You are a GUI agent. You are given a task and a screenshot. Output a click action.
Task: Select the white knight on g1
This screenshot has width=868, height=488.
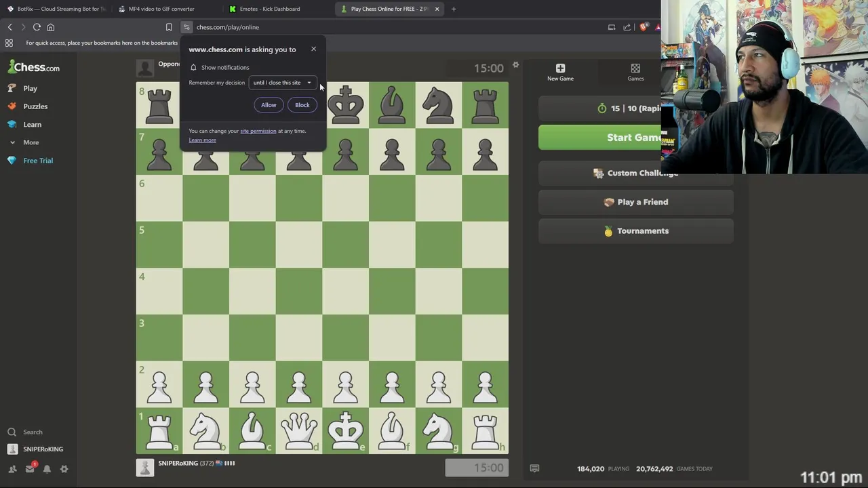coord(439,431)
